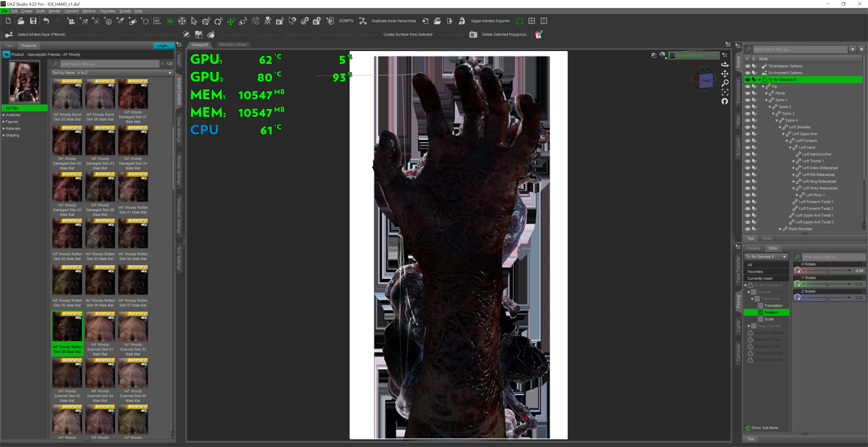Toggle visibility eye of Left Hand node
Image resolution: width=868 pixels, height=447 pixels.
(x=747, y=147)
